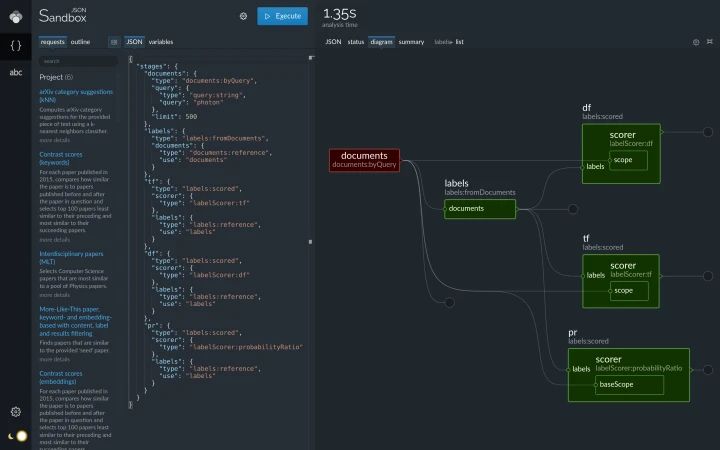Viewport: 720px width, 450px height.
Task: Open the JSON Sandbox braces icon
Action: click(16, 45)
